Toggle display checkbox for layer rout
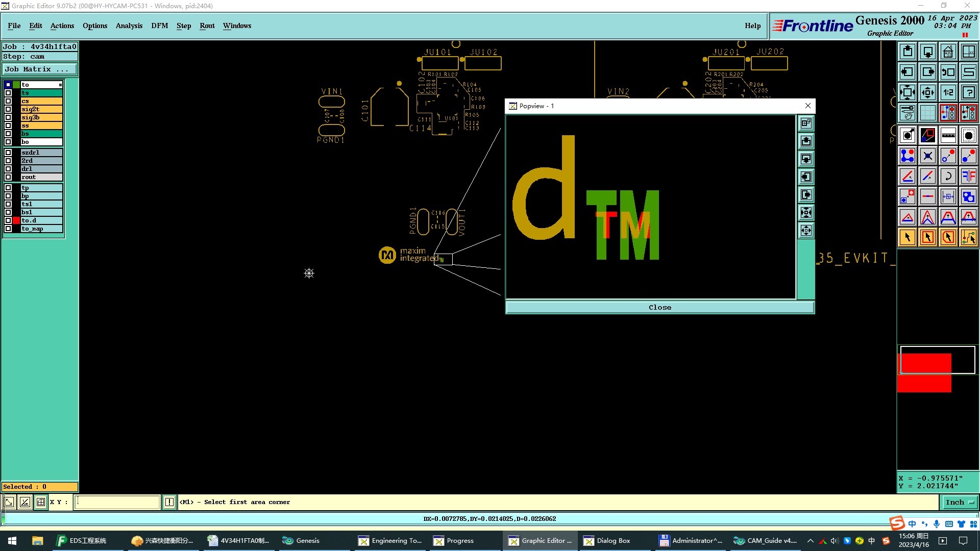Image resolution: width=980 pixels, height=551 pixels. (8, 177)
